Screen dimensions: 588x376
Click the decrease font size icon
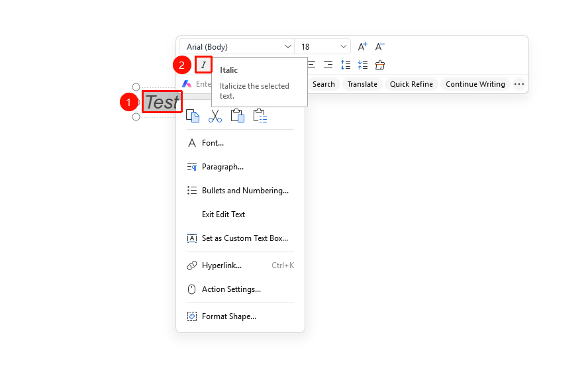[380, 46]
